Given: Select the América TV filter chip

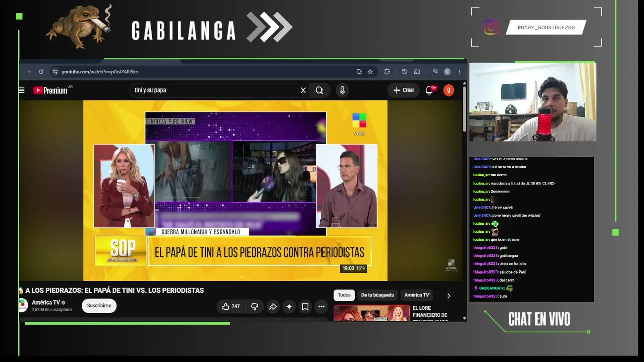Looking at the screenshot, I should point(417,295).
